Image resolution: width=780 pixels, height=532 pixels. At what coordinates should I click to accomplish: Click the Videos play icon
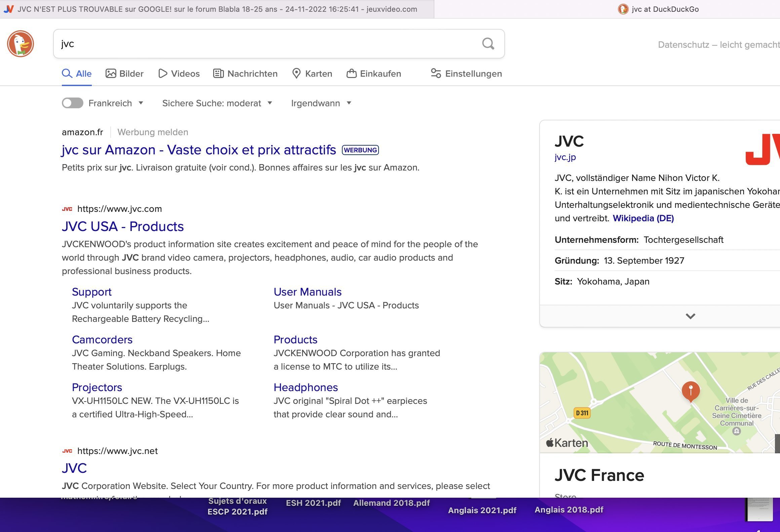163,73
